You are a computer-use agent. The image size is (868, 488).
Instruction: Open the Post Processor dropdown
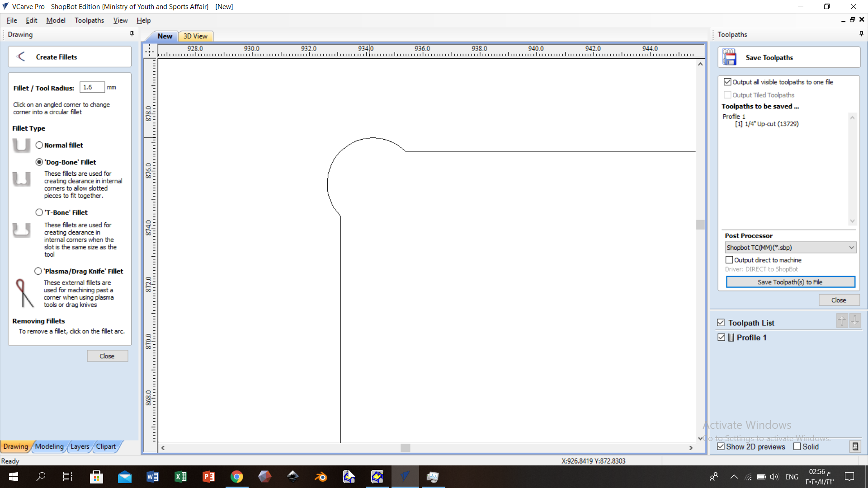(790, 248)
